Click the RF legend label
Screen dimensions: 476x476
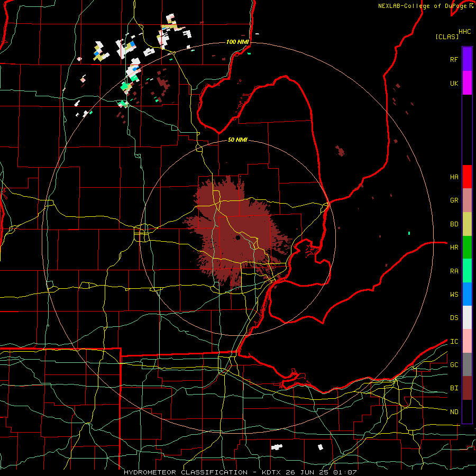click(x=454, y=59)
